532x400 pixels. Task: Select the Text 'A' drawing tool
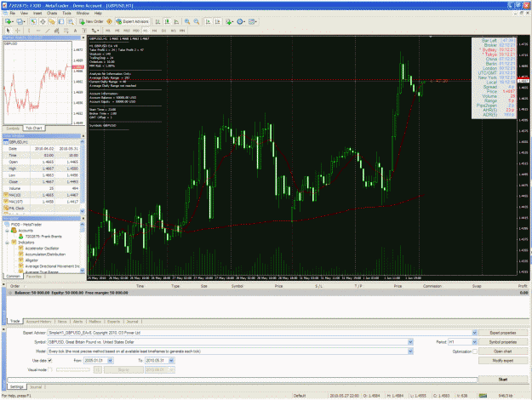coord(75,31)
